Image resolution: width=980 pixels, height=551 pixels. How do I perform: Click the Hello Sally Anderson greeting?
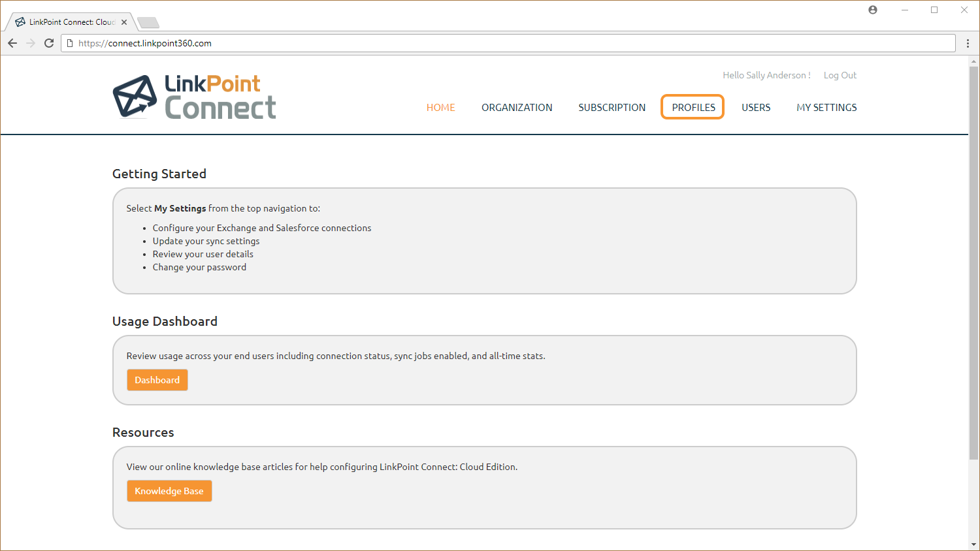coord(766,75)
